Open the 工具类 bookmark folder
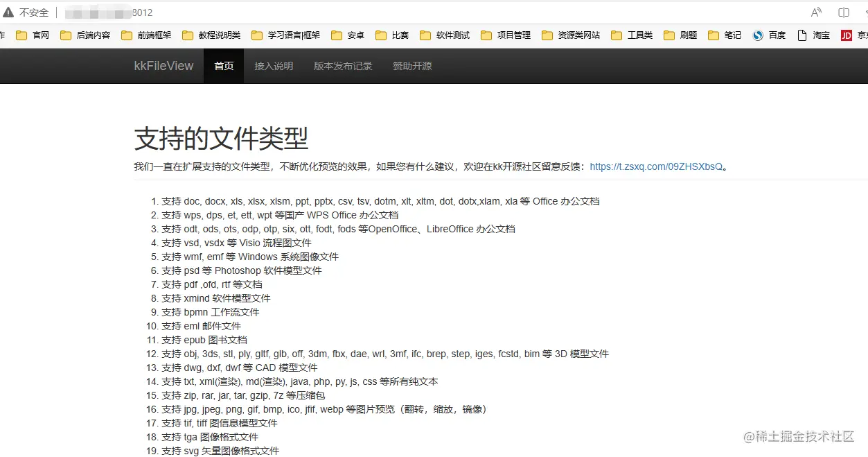This screenshot has height=457, width=868. coord(632,35)
